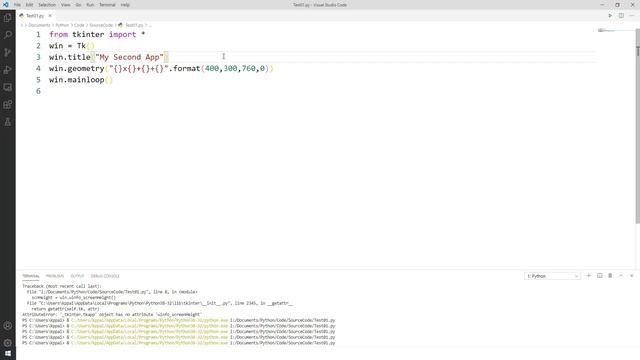640x360 pixels.
Task: Open the View menu
Action: pos(65,5)
